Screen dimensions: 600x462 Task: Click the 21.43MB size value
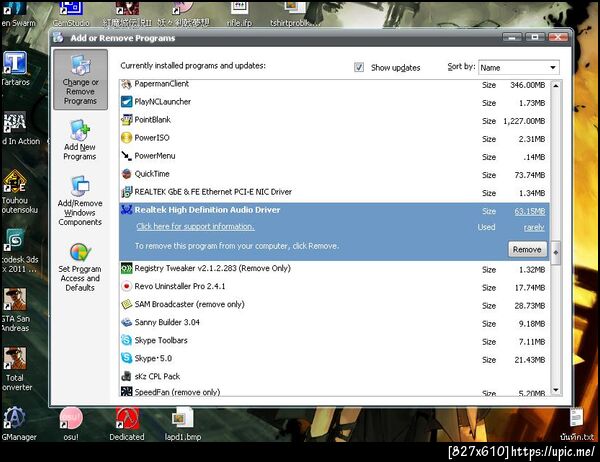(x=530, y=360)
